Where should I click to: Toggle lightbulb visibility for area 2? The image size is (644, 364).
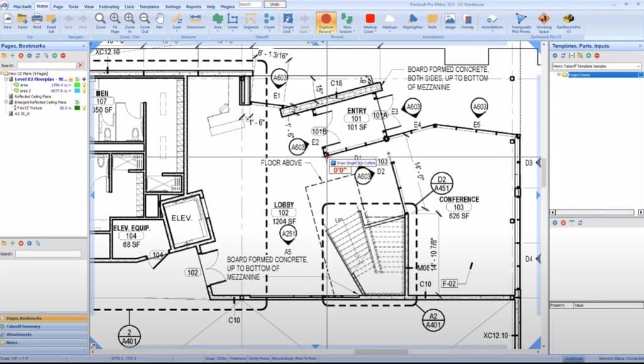[x=84, y=91]
